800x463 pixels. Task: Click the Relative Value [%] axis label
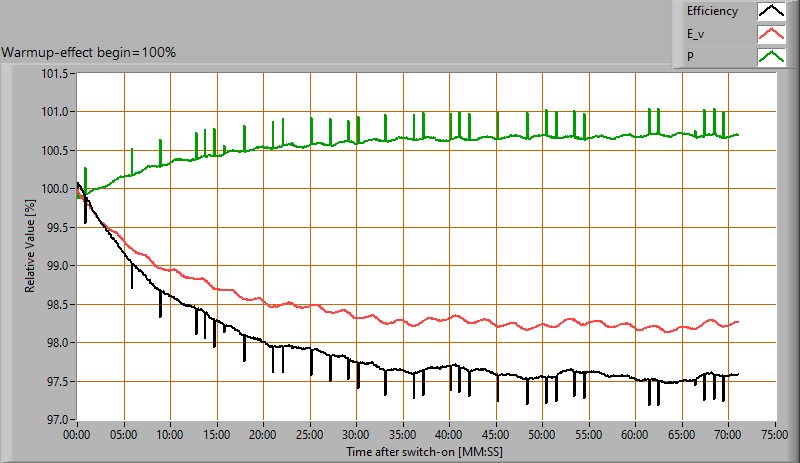[30, 246]
